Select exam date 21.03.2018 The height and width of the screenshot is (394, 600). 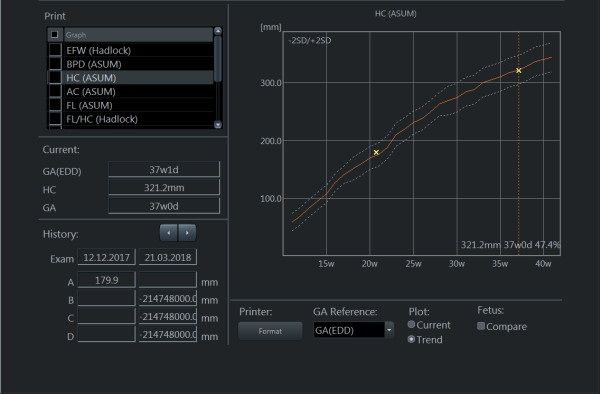pos(168,257)
